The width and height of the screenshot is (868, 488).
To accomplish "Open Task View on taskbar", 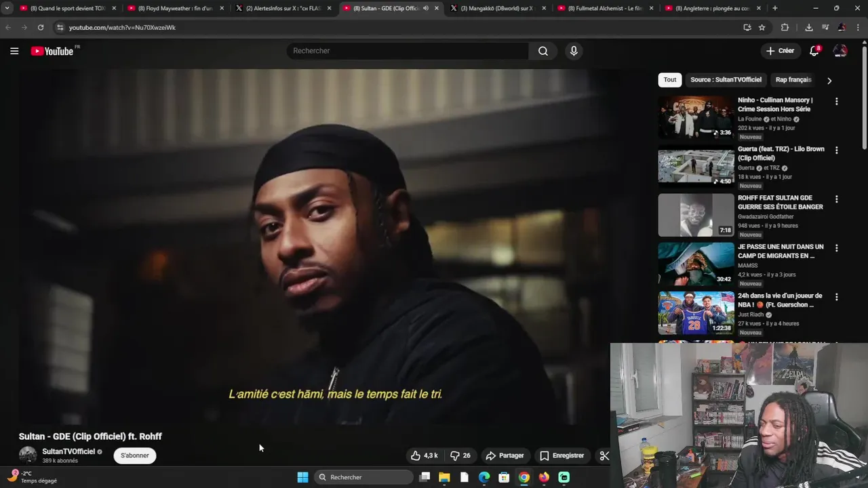I will pyautogui.click(x=425, y=477).
